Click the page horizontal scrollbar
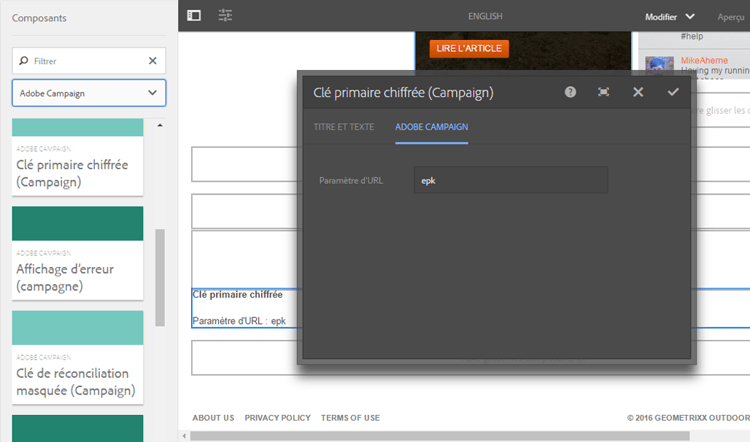 click(440, 436)
